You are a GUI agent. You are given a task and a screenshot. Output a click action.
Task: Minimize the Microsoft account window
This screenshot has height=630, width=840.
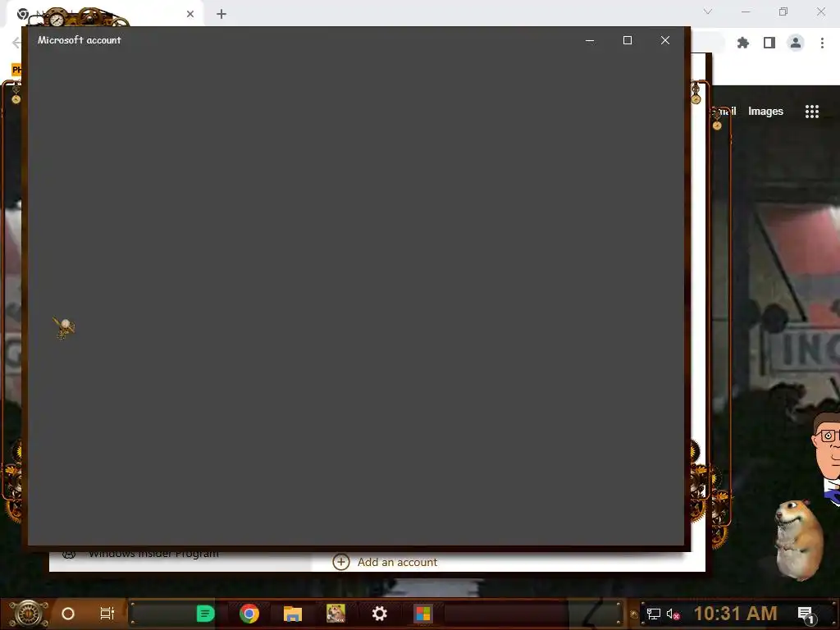point(590,40)
